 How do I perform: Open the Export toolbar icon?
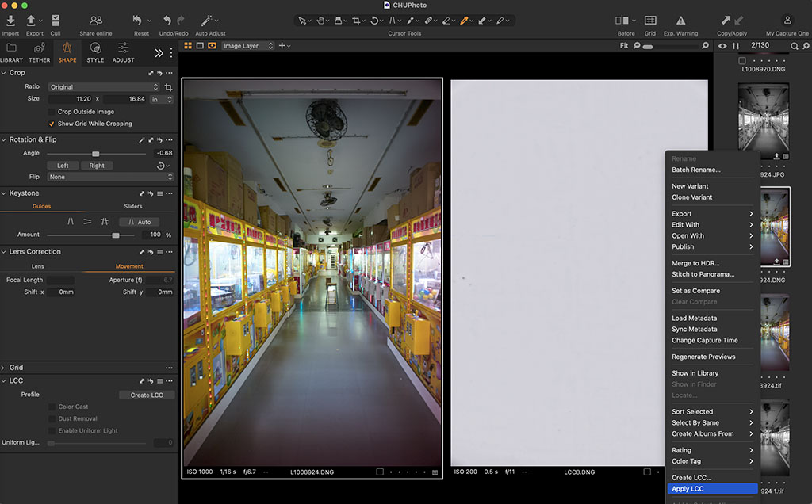32,21
